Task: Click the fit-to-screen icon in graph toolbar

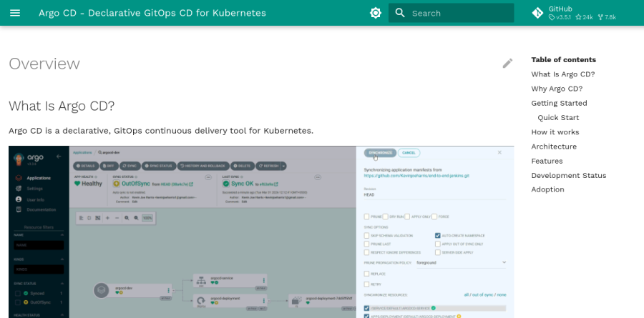Action: point(89,218)
